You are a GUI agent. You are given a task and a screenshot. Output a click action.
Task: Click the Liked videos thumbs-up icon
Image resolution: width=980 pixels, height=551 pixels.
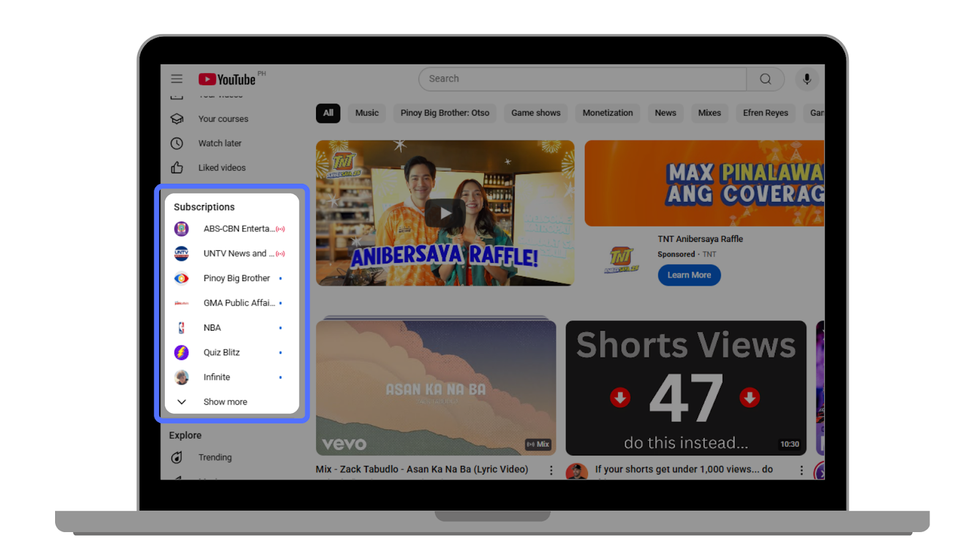point(177,168)
